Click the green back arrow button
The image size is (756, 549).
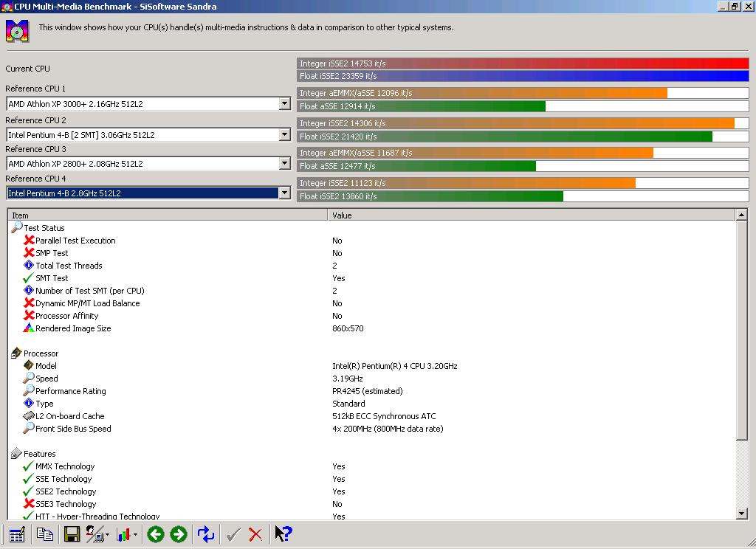[x=156, y=534]
